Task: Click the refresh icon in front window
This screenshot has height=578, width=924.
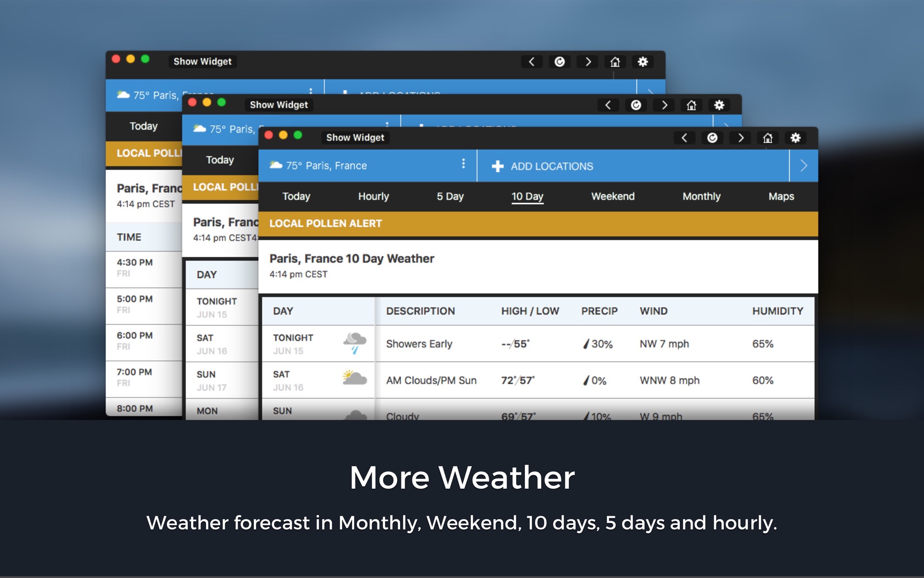Action: pyautogui.click(x=712, y=138)
